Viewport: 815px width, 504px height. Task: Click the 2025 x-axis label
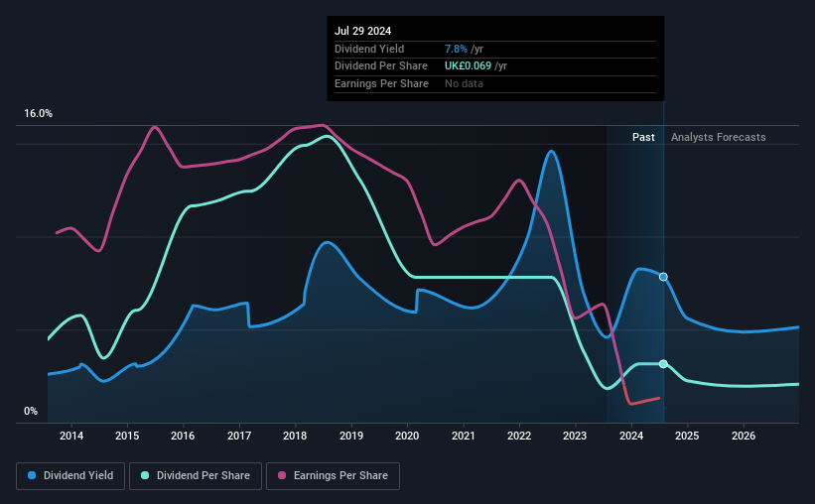click(x=687, y=436)
